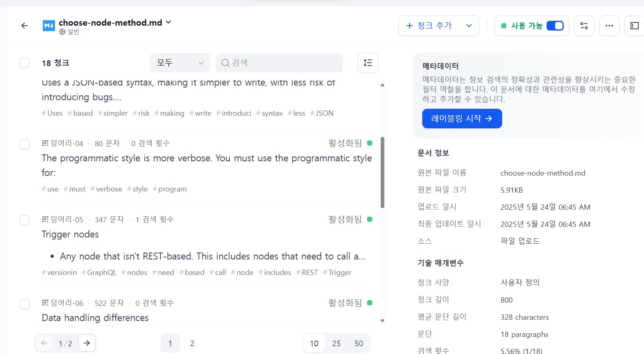
Task: Toggle the side panel layout icon
Action: (635, 26)
